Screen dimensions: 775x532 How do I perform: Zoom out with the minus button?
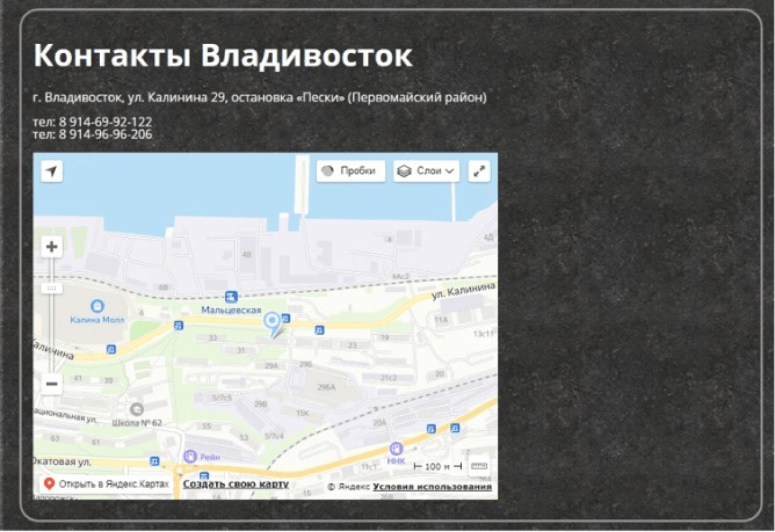(x=51, y=384)
